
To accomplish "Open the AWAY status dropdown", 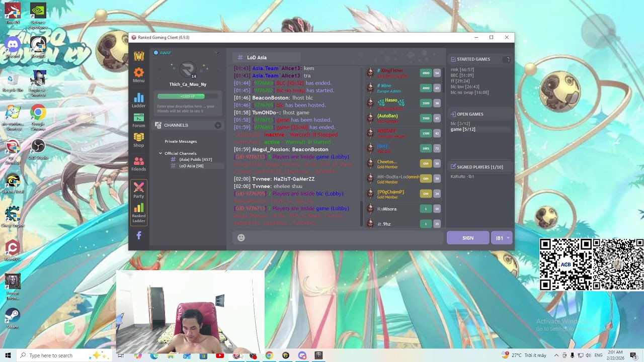I will pyautogui.click(x=217, y=53).
